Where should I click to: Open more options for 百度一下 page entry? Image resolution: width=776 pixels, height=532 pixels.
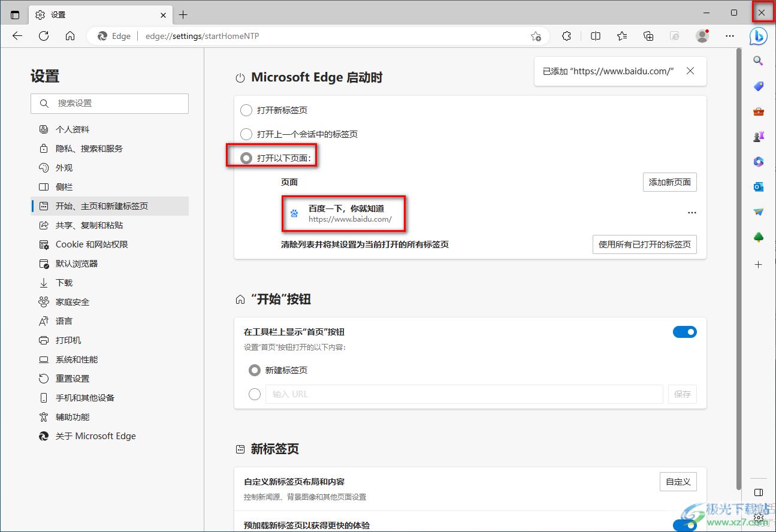(692, 213)
